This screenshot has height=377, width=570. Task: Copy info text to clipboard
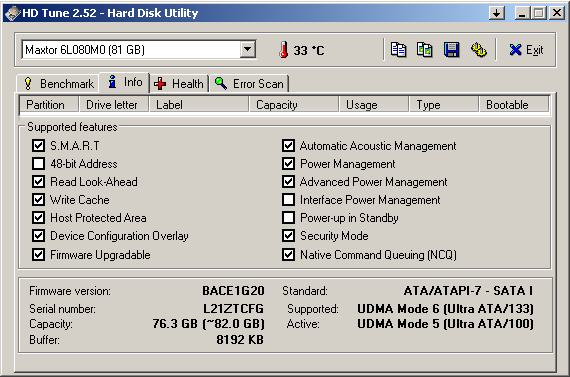coord(398,50)
